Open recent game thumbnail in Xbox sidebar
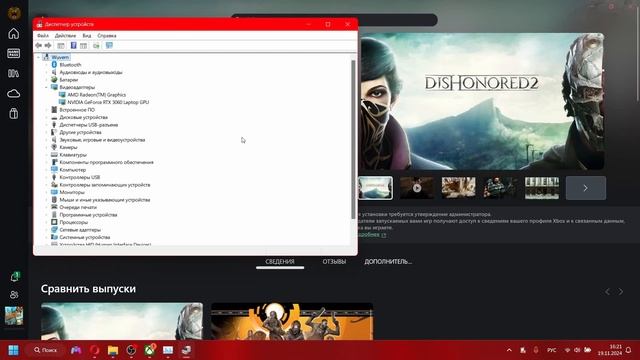The width and height of the screenshot is (640, 360). click(14, 316)
